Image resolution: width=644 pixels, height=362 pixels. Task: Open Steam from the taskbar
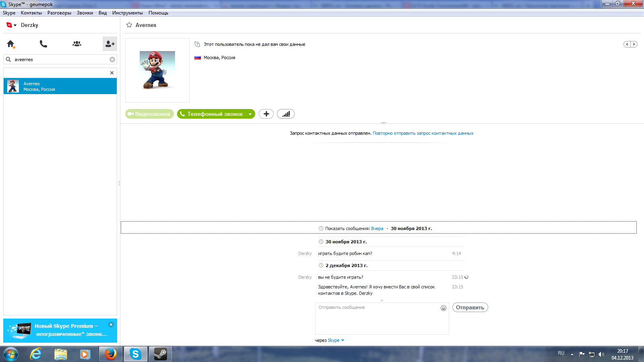tap(161, 354)
